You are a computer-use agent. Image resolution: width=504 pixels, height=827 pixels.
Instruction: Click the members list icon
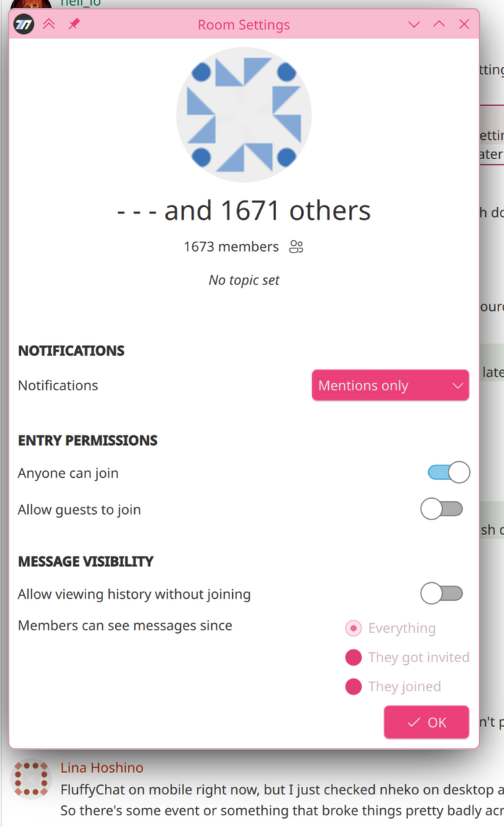tap(297, 247)
